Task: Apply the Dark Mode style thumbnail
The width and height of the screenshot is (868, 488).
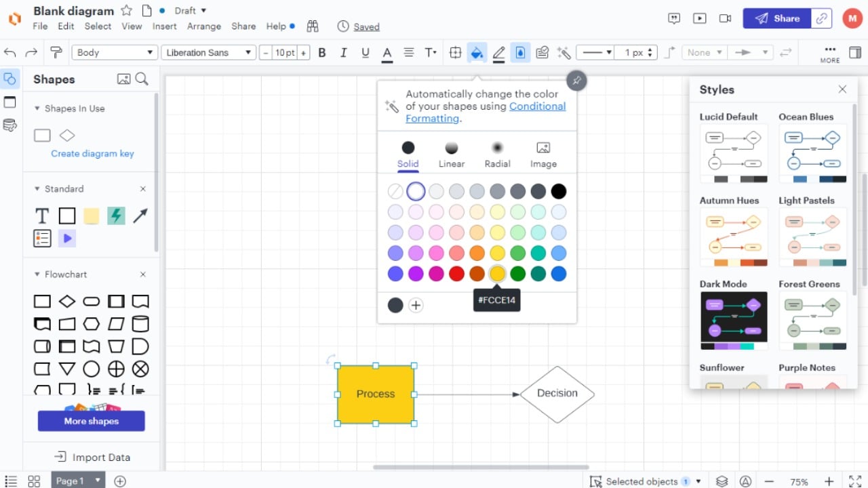Action: coord(734,321)
